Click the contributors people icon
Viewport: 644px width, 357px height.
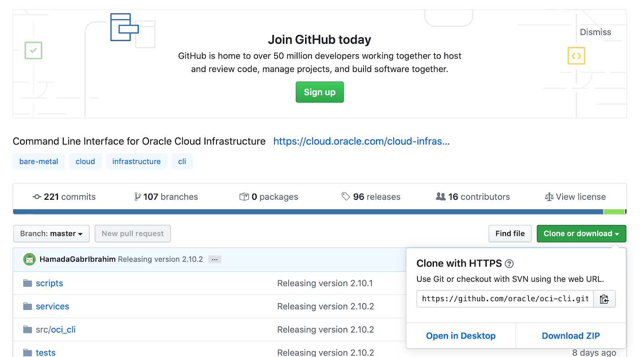pos(441,196)
